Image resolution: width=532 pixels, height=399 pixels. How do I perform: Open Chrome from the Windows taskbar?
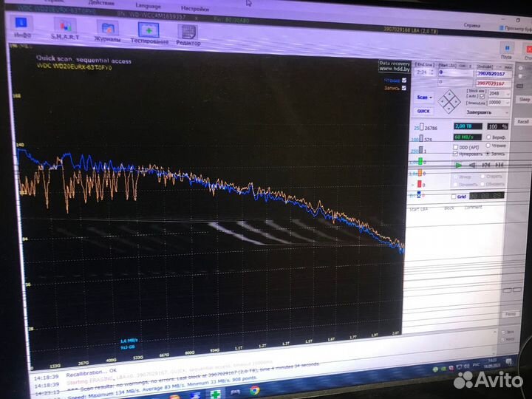[253, 390]
